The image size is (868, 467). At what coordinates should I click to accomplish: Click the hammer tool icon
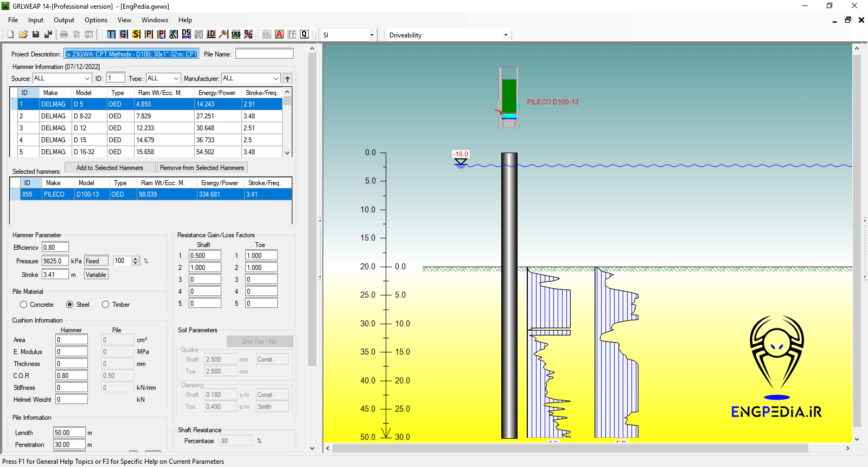click(223, 34)
